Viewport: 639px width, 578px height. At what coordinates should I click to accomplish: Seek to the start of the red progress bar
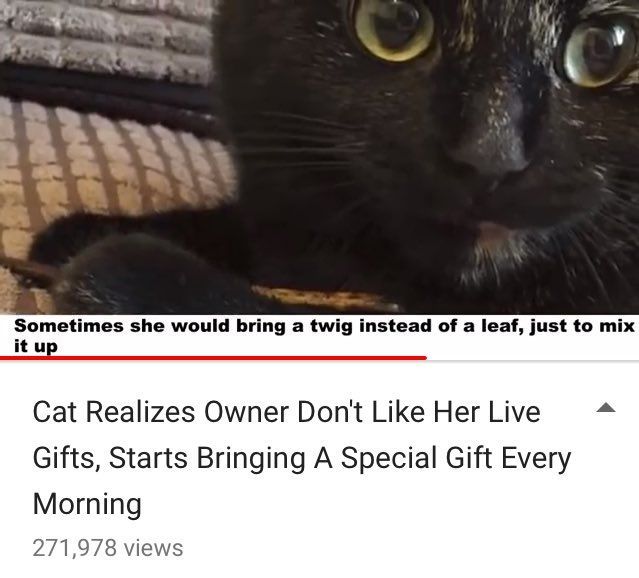2,358
